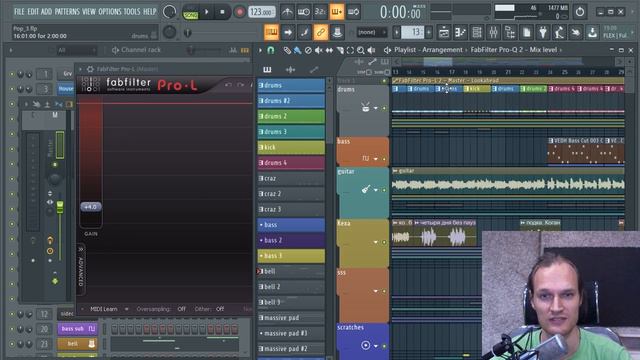Add new pattern with plus button
This screenshot has width=640, height=360.
[x=429, y=32]
